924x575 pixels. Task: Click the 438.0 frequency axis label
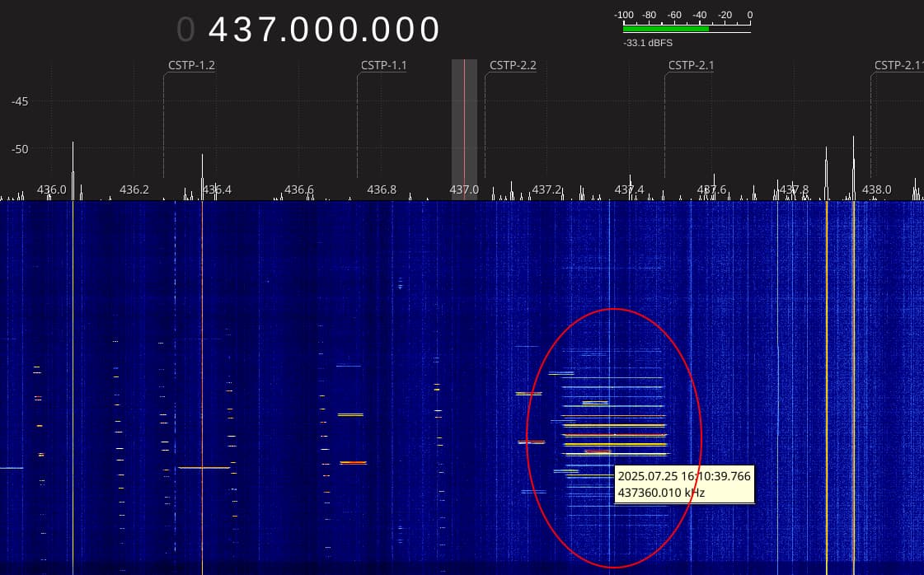tap(876, 189)
